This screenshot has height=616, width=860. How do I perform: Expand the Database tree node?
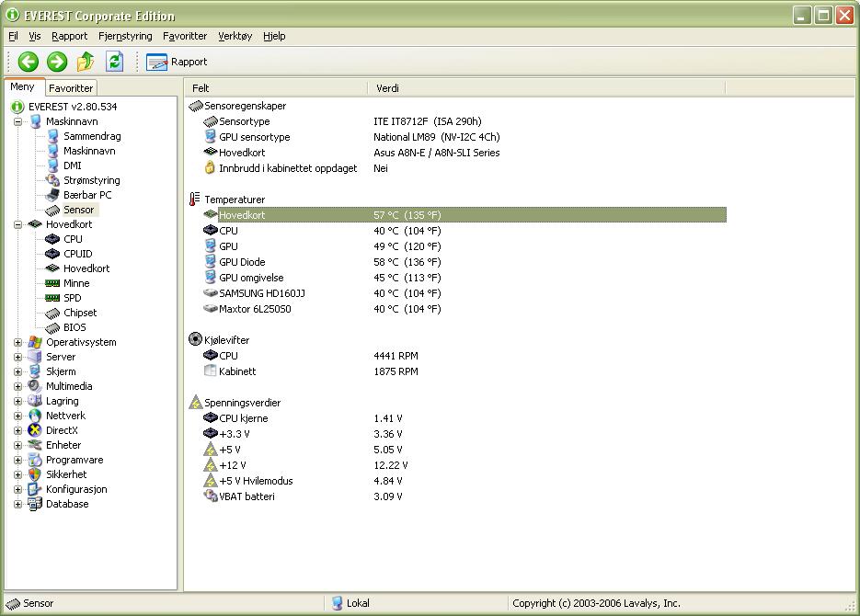tap(17, 505)
